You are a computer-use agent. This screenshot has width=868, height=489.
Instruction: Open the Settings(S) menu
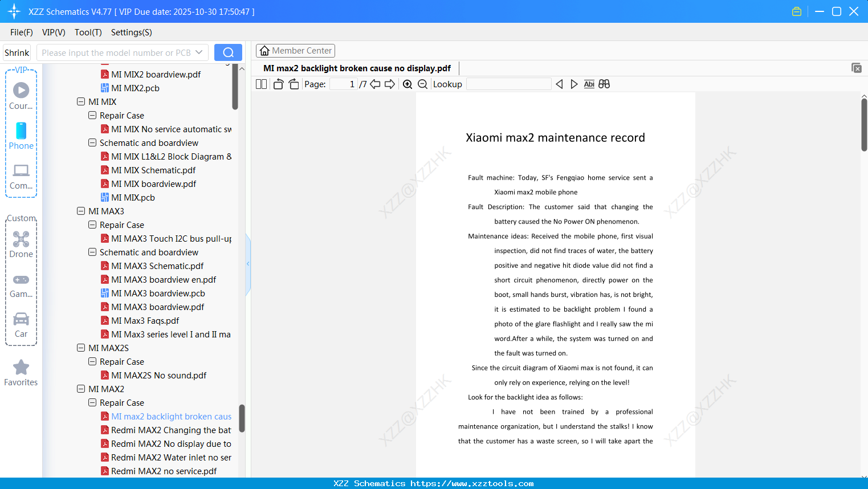pos(132,32)
